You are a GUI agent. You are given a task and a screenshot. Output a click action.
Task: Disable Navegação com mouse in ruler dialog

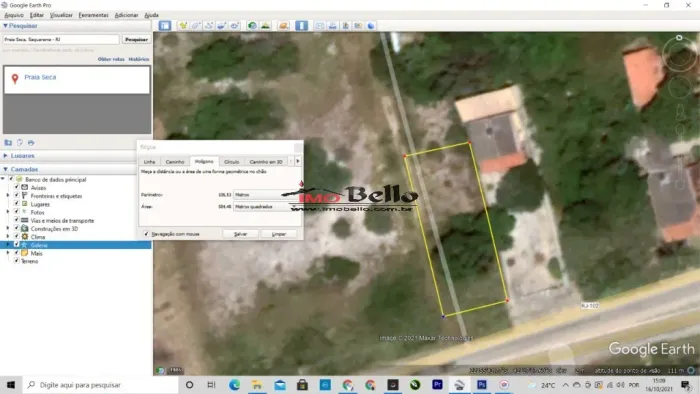pos(146,234)
